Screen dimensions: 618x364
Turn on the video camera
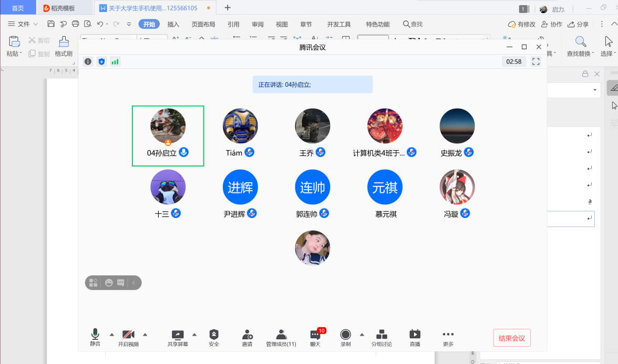click(x=128, y=337)
